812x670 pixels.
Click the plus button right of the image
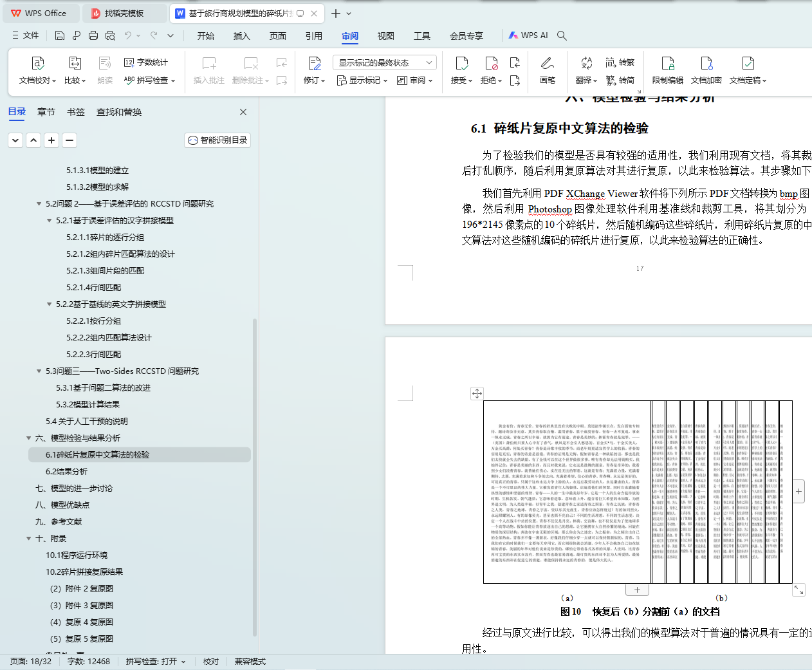coord(798,492)
